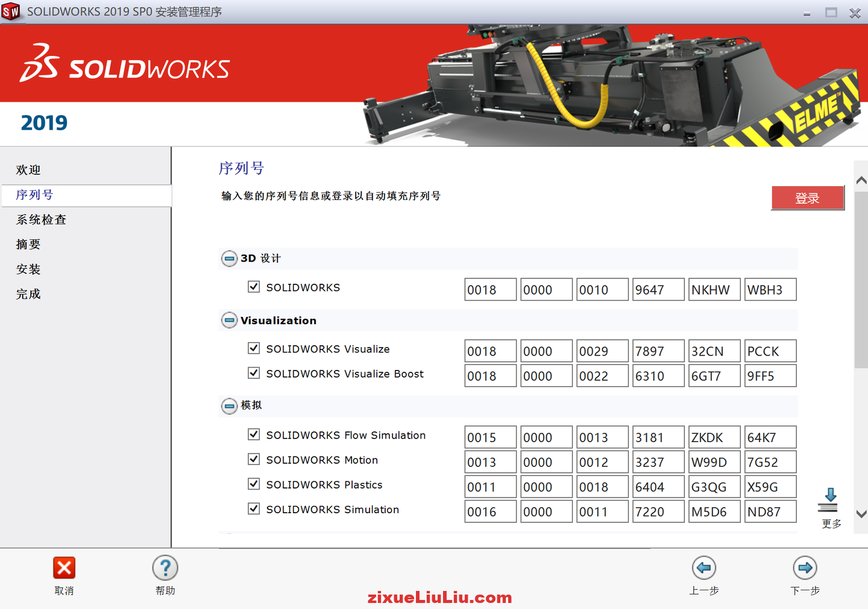Uncheck the SOLIDWORKS product checkbox
This screenshot has width=868, height=609.
click(x=254, y=286)
